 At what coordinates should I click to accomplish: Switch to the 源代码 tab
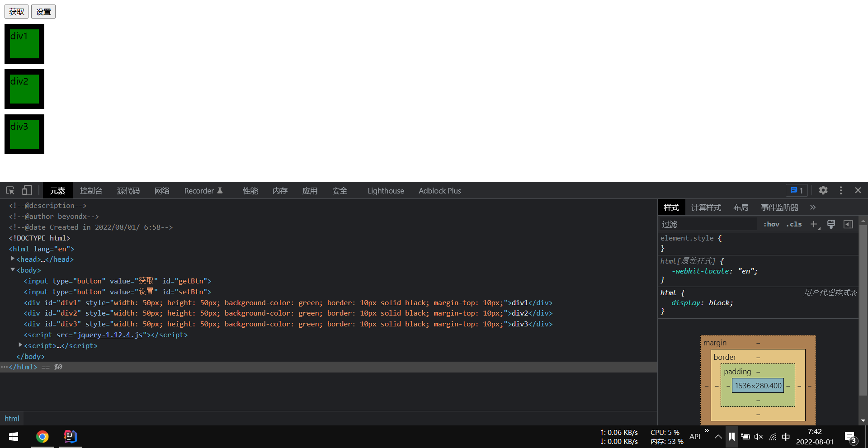(128, 191)
